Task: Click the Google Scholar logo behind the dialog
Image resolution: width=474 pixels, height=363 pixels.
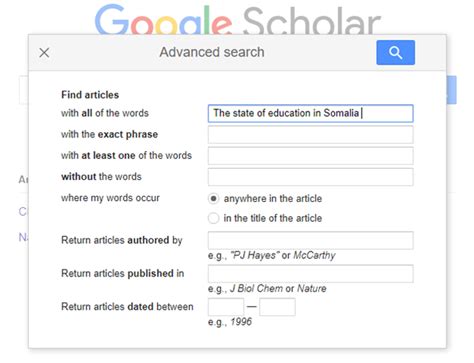Action: [237, 19]
